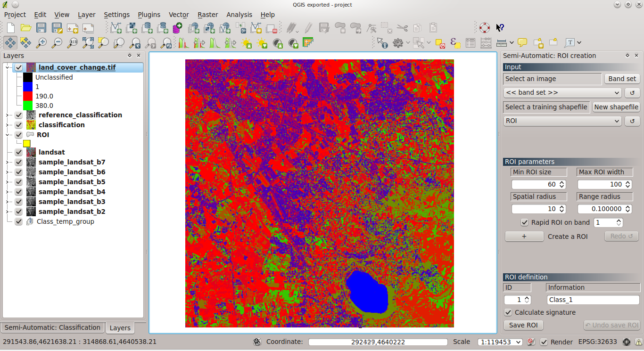Open the Raster menu
The height and width of the screenshot is (351, 644).
[x=207, y=15]
